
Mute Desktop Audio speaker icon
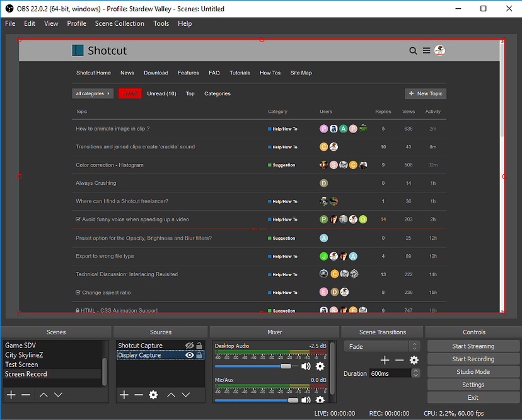[306, 366]
